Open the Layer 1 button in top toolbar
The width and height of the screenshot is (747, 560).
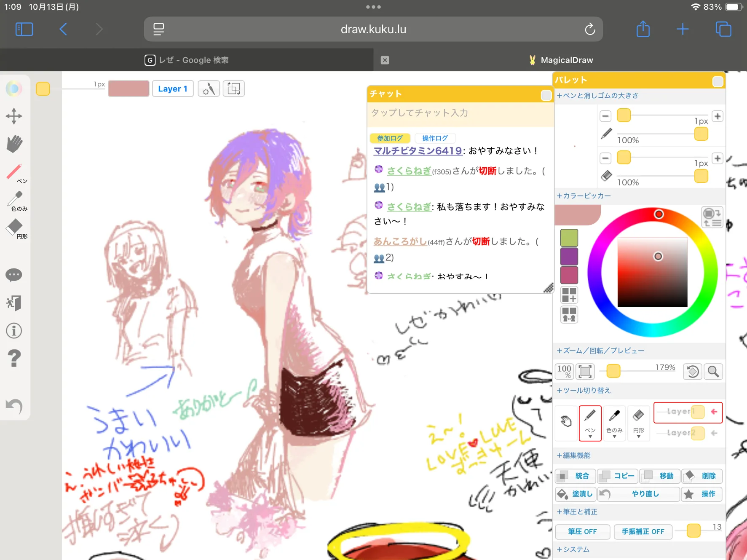(173, 89)
